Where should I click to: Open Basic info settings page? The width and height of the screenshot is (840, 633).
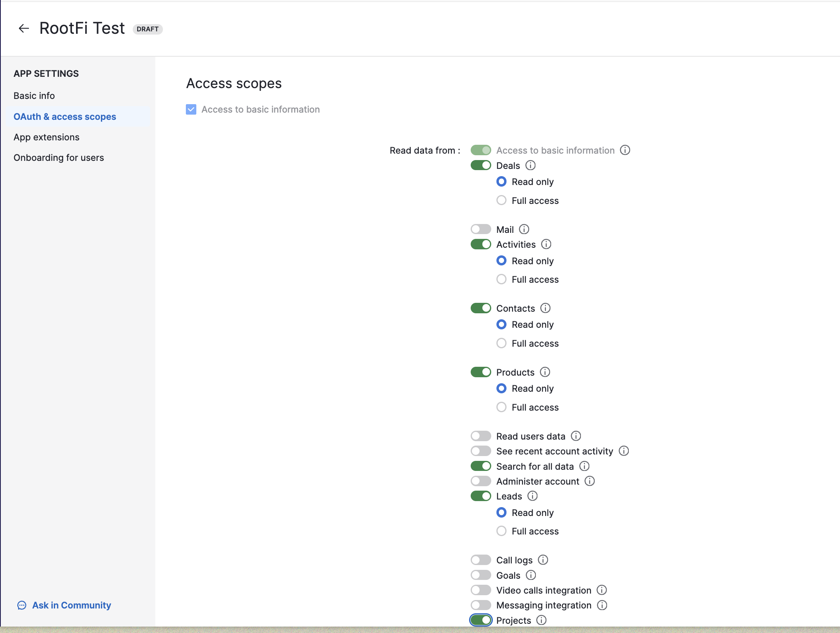click(34, 96)
